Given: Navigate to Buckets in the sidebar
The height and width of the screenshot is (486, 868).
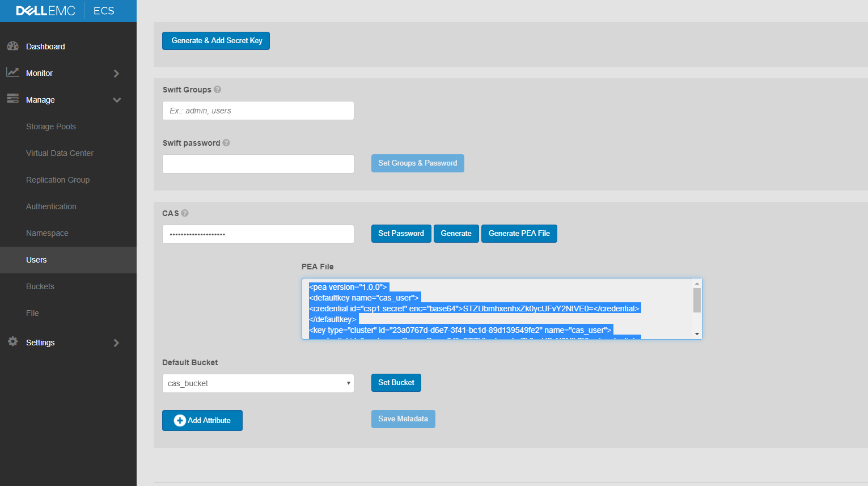Looking at the screenshot, I should click(40, 286).
